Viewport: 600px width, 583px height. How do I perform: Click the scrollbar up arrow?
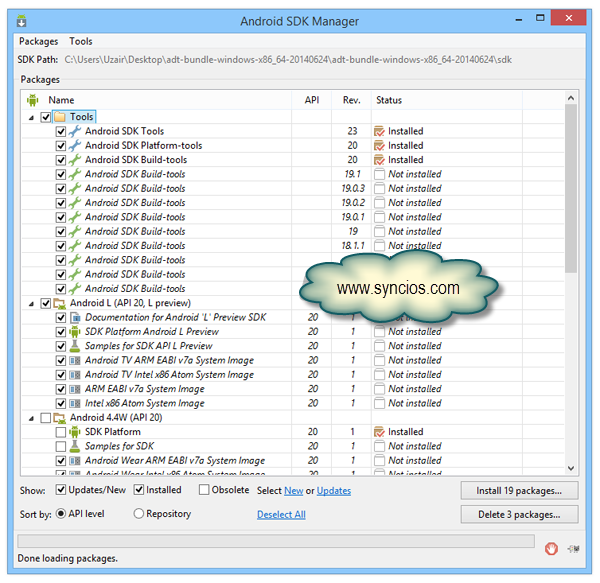[x=571, y=98]
